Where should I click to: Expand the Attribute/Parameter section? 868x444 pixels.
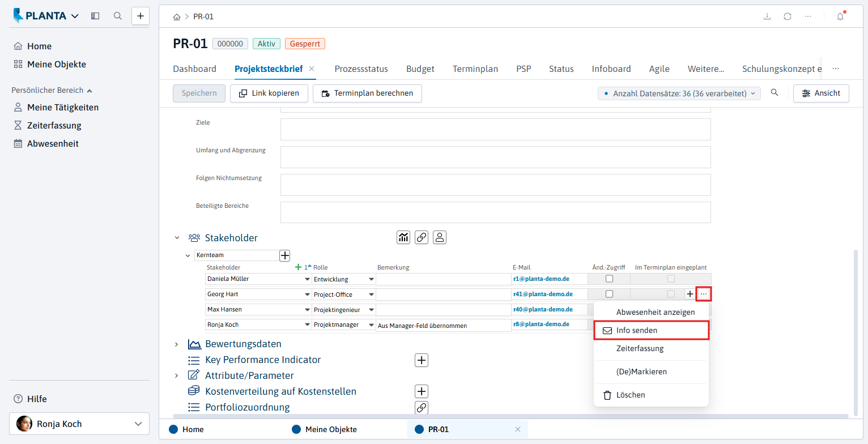pos(177,375)
